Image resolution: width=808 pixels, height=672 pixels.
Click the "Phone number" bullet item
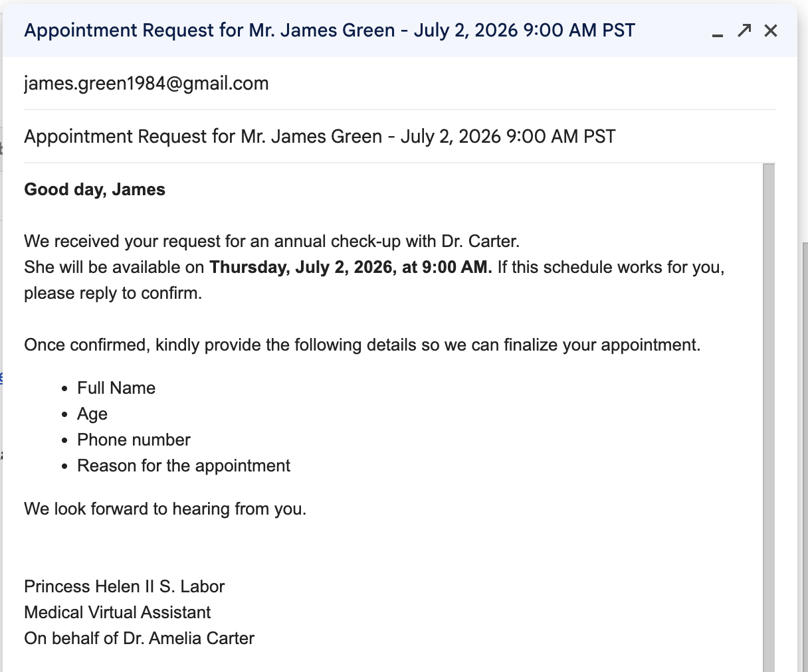[x=134, y=440]
